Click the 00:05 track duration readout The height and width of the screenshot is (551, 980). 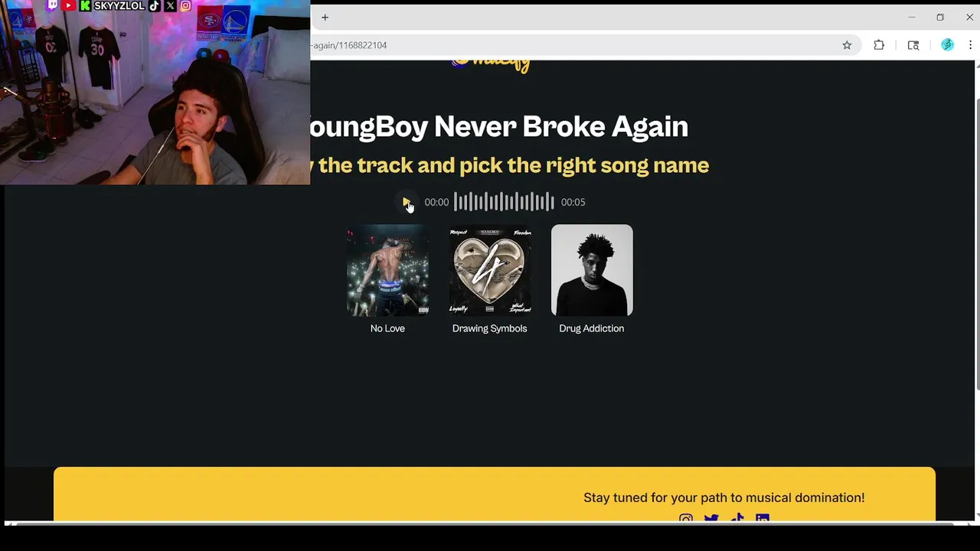pos(573,202)
